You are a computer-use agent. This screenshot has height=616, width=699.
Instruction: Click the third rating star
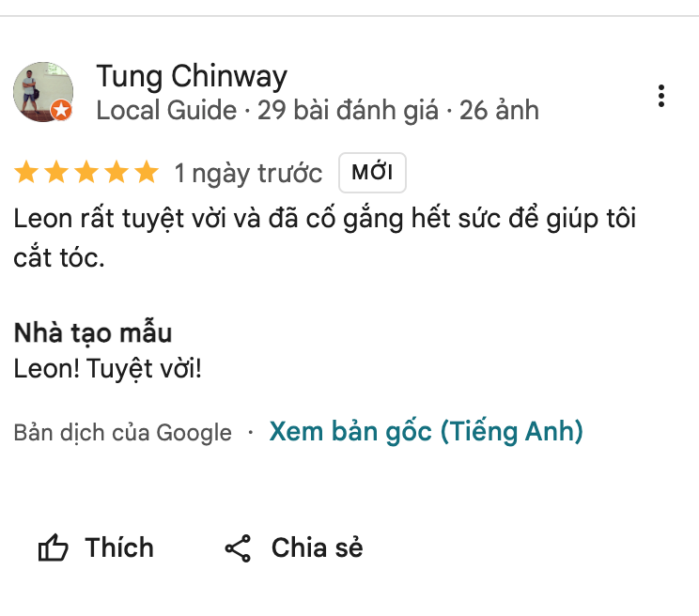(x=86, y=173)
